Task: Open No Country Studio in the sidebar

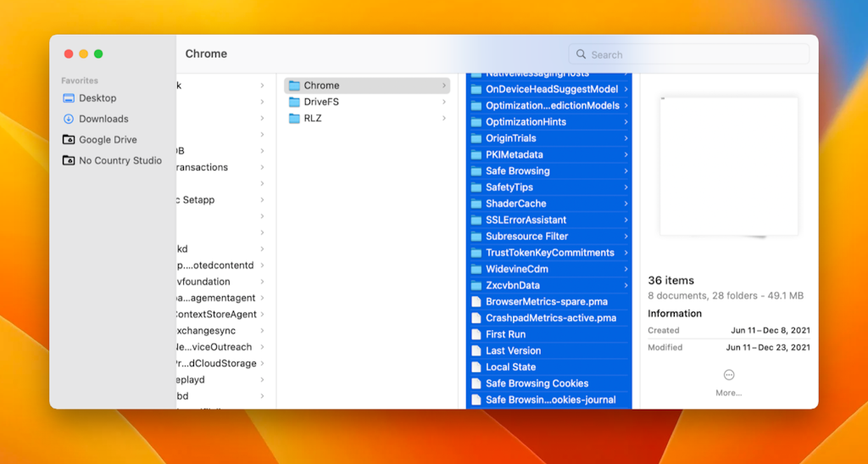Action: click(x=120, y=160)
